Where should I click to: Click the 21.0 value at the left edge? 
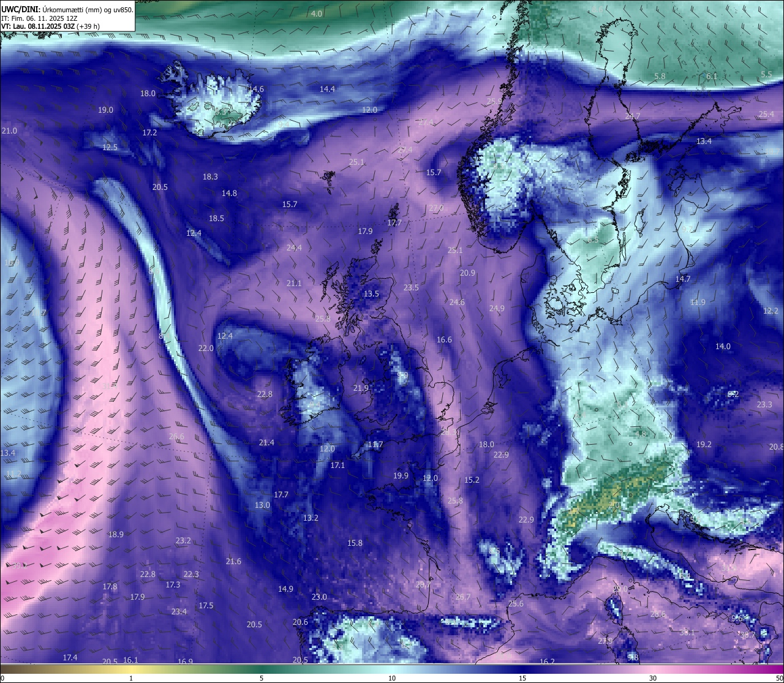pyautogui.click(x=9, y=131)
